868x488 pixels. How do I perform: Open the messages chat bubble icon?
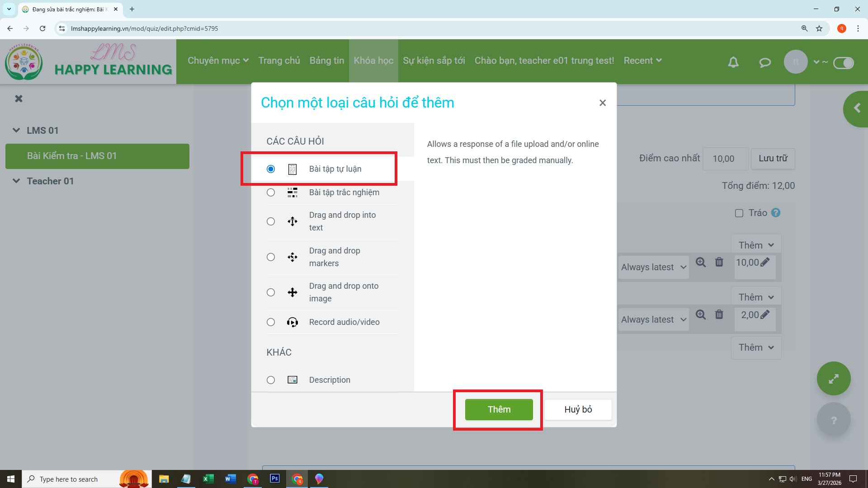click(x=764, y=62)
